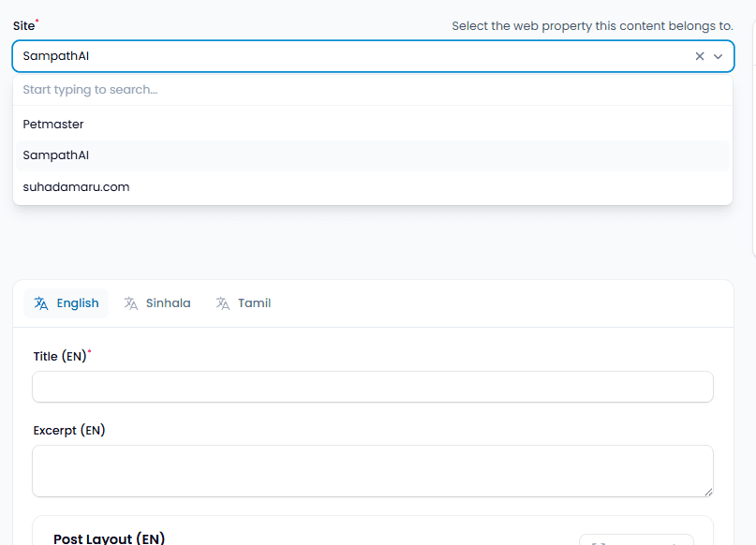
Task: Click the 'Start typing to search' field
Action: point(373,90)
